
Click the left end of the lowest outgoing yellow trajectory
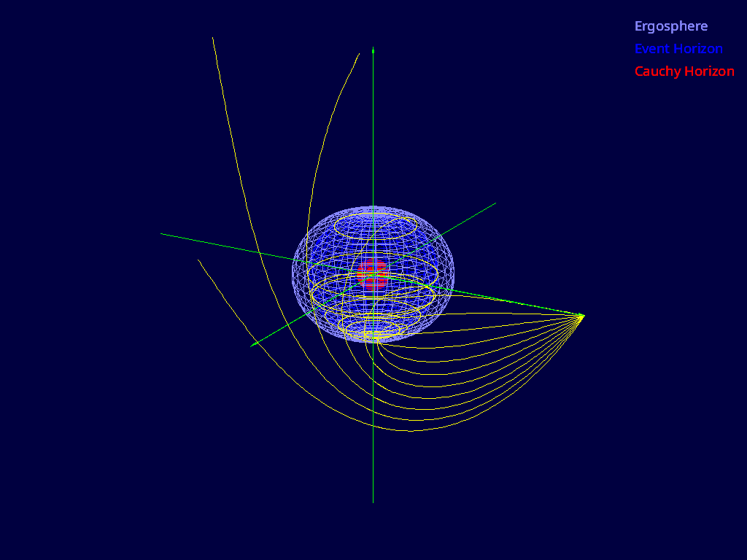[x=198, y=260]
